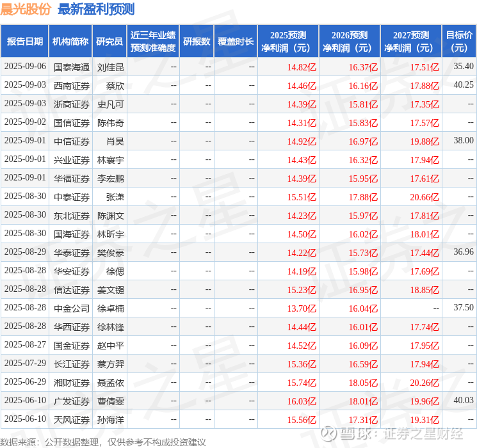The width and height of the screenshot is (477, 448).
Task: Click the target price 35.40
Action: tap(464, 66)
